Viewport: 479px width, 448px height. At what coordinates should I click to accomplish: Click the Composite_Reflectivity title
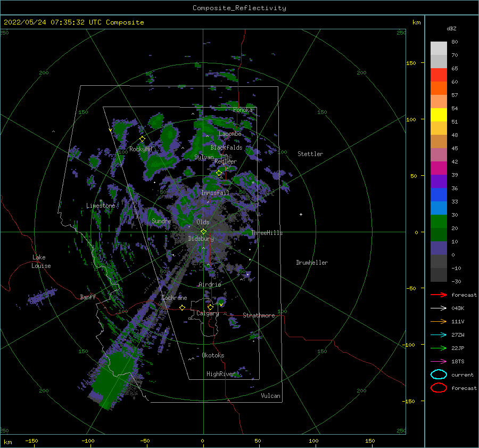[x=240, y=8]
